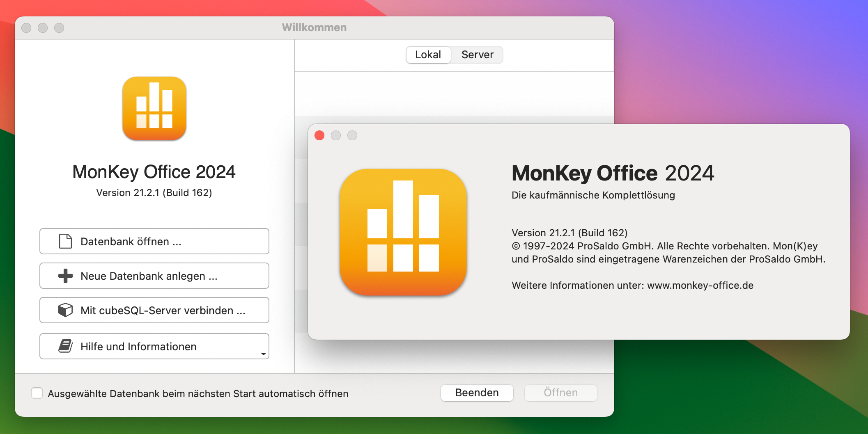Open Datenbank öffnen button
The width and height of the screenshot is (868, 434).
154,241
